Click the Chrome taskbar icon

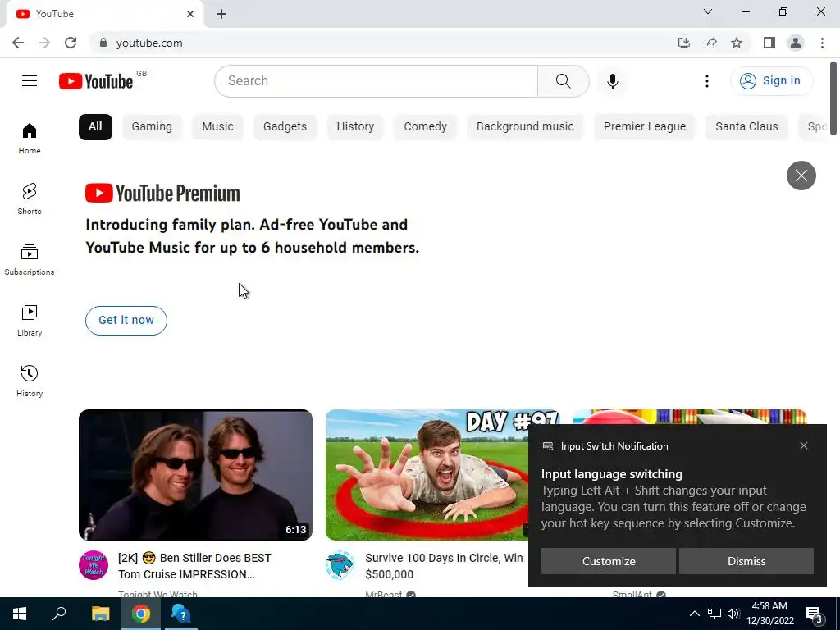[141, 614]
